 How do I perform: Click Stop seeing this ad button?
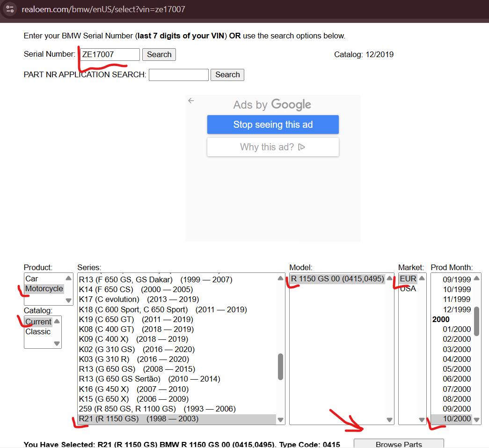click(x=273, y=125)
